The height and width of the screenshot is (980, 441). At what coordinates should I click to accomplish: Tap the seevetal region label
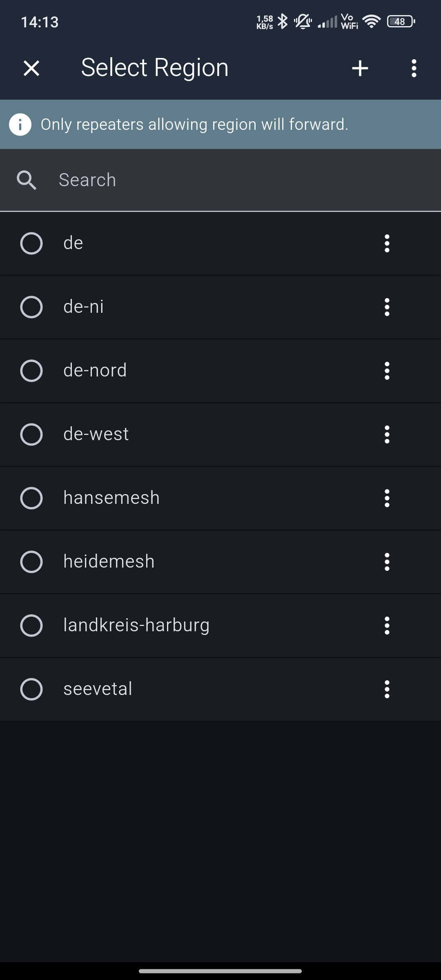[x=98, y=689]
